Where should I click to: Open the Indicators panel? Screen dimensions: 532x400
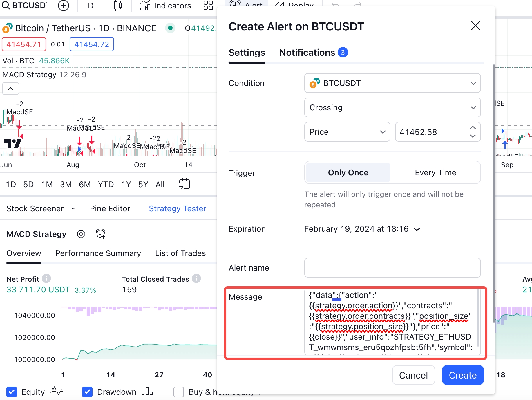tap(166, 6)
